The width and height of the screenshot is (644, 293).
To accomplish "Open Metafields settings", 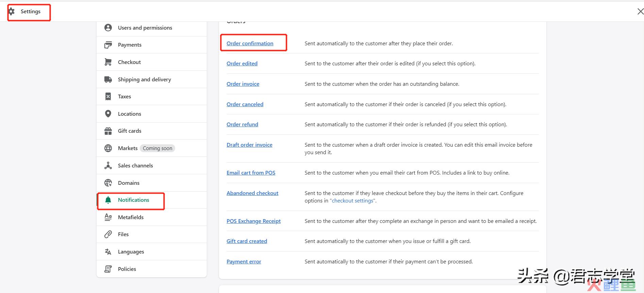I will pos(152,217).
